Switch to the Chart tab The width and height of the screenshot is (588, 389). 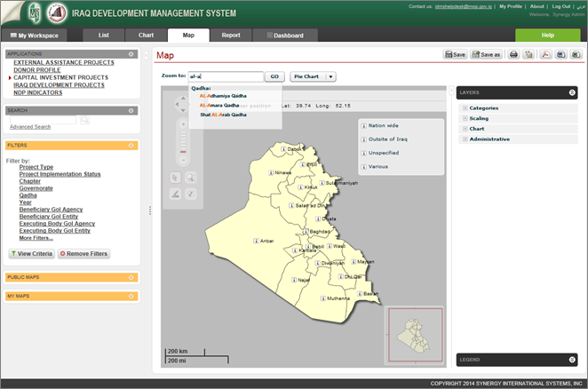146,36
